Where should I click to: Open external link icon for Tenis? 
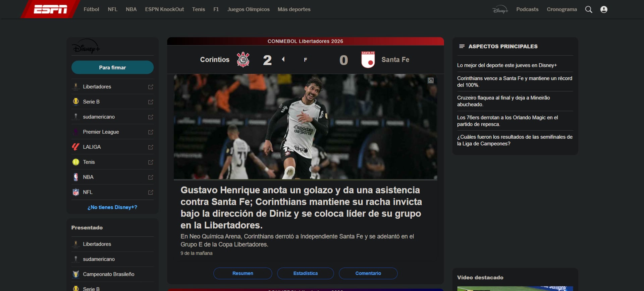coord(151,162)
